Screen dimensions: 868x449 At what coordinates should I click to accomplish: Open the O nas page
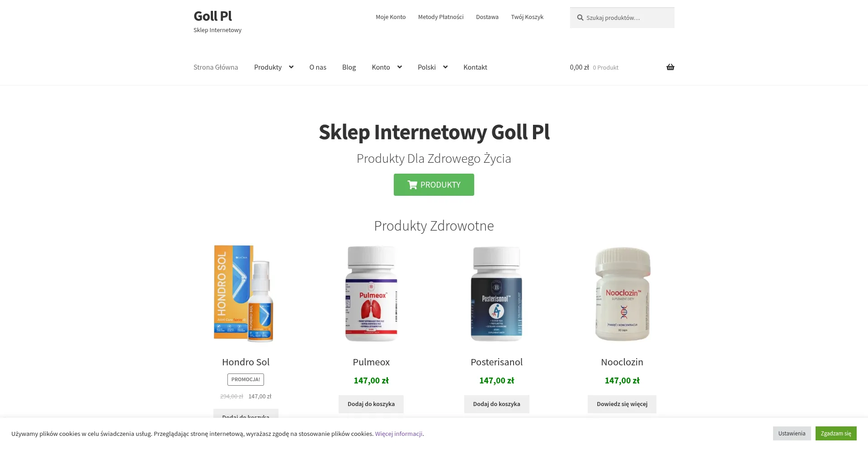[318, 67]
